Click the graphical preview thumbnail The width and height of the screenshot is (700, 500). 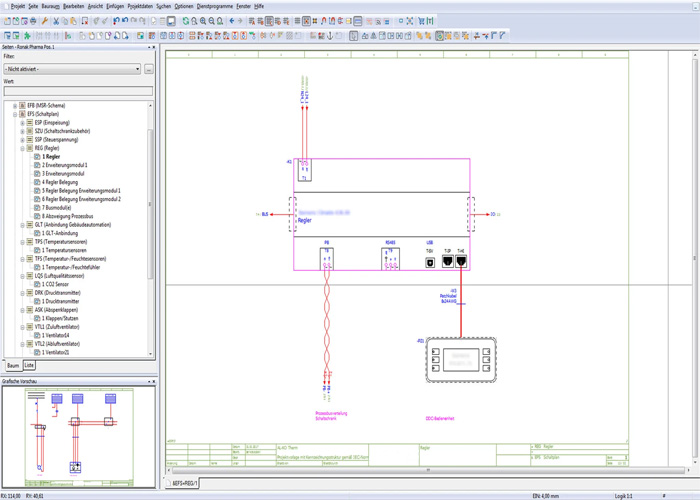77,434
